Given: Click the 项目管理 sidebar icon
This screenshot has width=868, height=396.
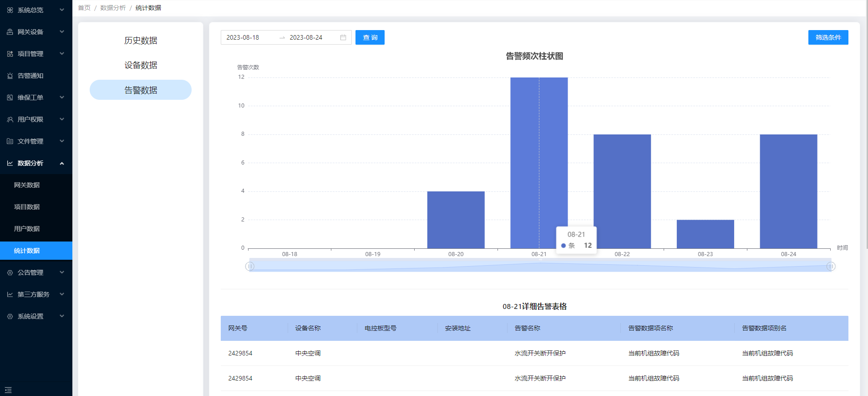Looking at the screenshot, I should (10, 54).
